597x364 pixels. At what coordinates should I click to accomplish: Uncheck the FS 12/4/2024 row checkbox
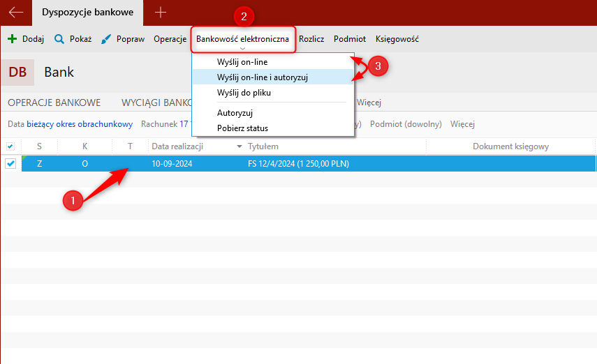point(10,164)
